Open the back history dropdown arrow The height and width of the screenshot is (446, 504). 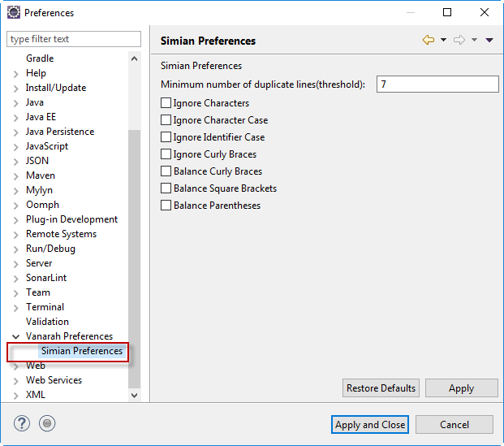443,41
